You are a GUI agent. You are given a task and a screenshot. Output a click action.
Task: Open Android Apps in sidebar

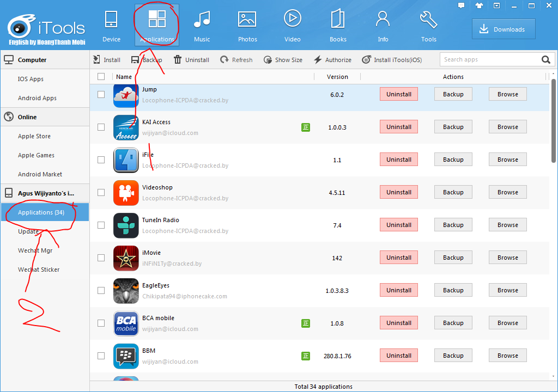[37, 98]
